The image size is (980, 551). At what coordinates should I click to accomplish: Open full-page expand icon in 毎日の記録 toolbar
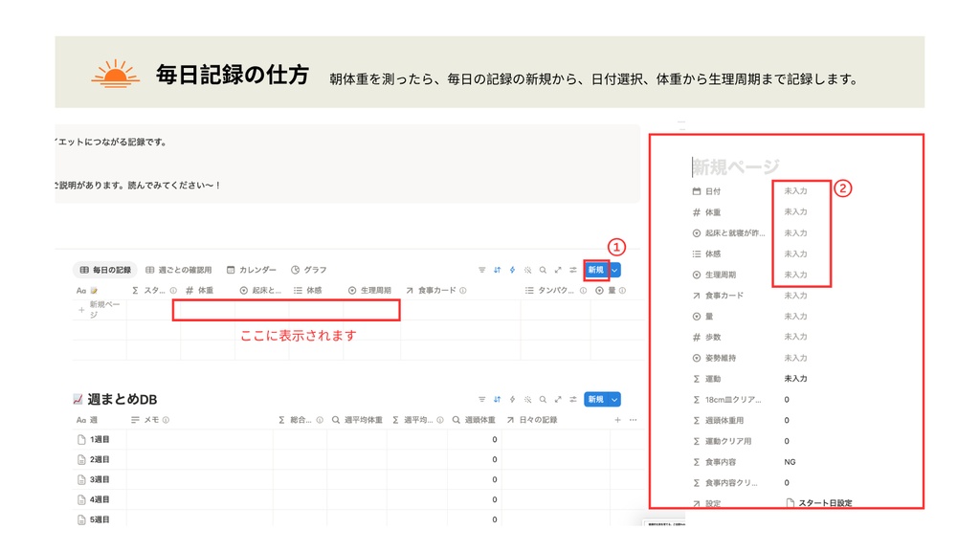[558, 270]
